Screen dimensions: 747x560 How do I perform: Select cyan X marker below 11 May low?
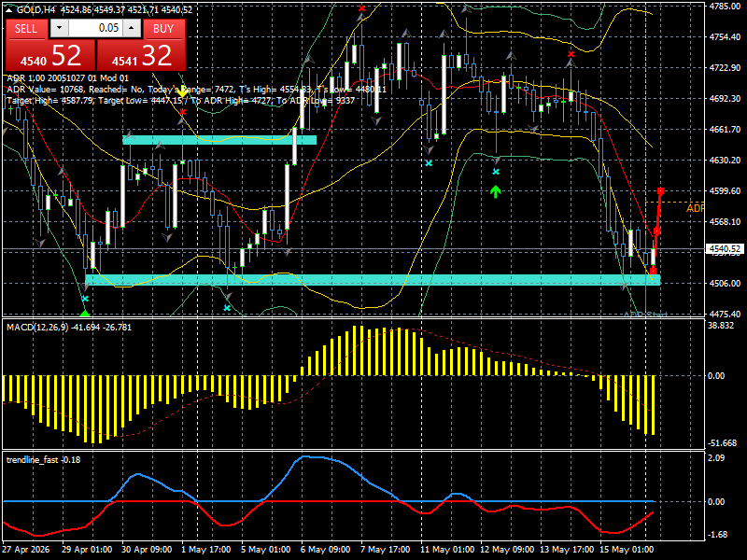coord(429,163)
